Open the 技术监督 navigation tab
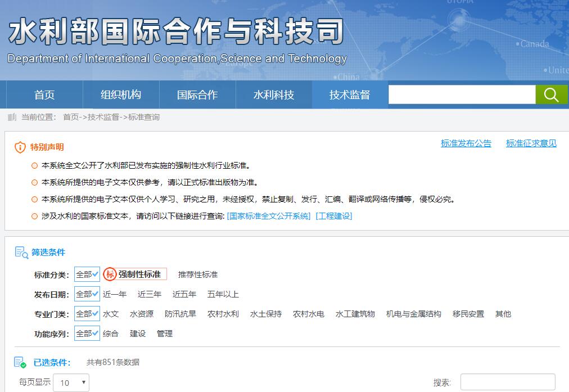 pos(350,94)
